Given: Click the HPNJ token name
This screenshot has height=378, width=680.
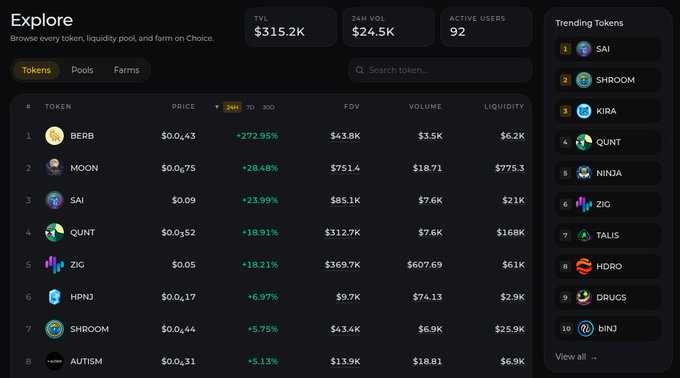Looking at the screenshot, I should pyautogui.click(x=82, y=297).
